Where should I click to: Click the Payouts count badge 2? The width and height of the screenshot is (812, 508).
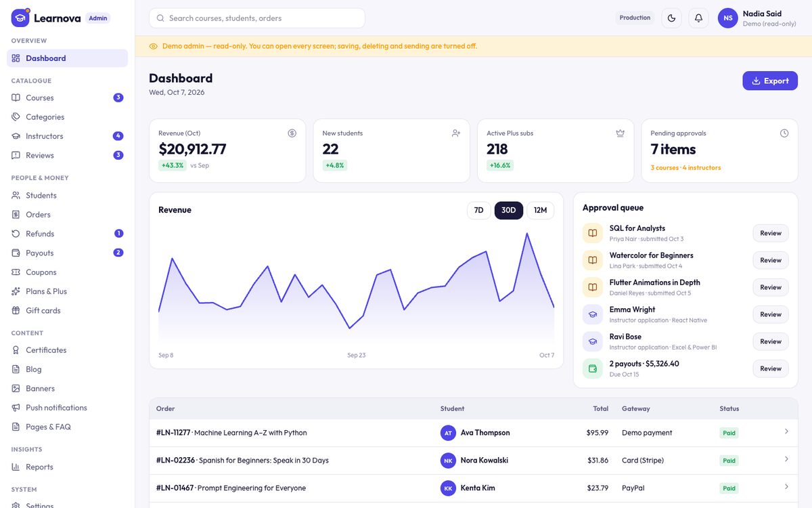(118, 253)
